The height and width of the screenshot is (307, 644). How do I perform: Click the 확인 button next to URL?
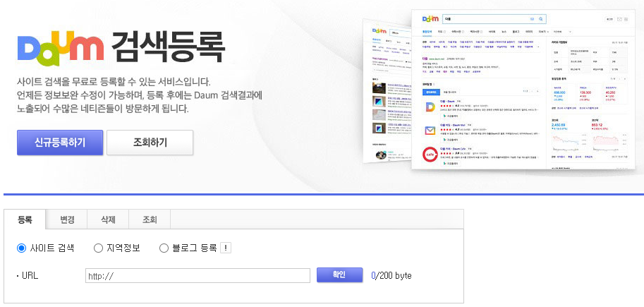tap(340, 275)
